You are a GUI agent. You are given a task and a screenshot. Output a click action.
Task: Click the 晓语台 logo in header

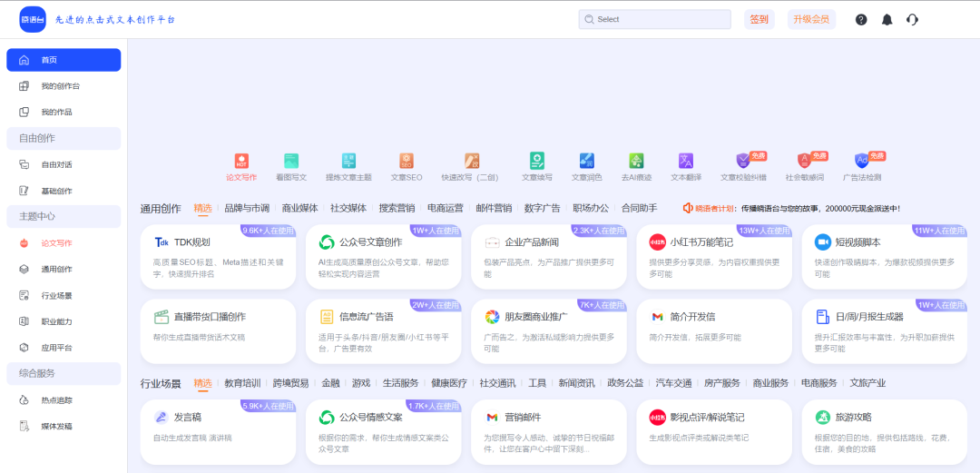click(33, 19)
